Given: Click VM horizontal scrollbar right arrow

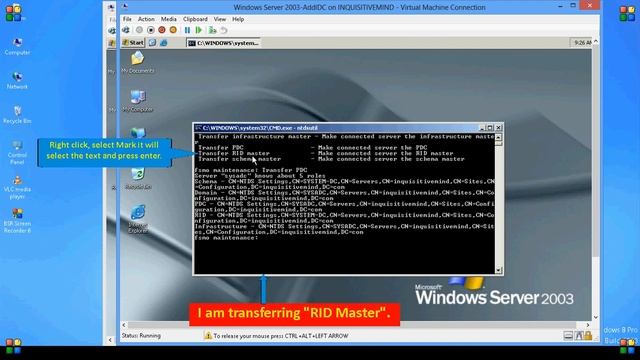Looking at the screenshot, I should [588, 325].
